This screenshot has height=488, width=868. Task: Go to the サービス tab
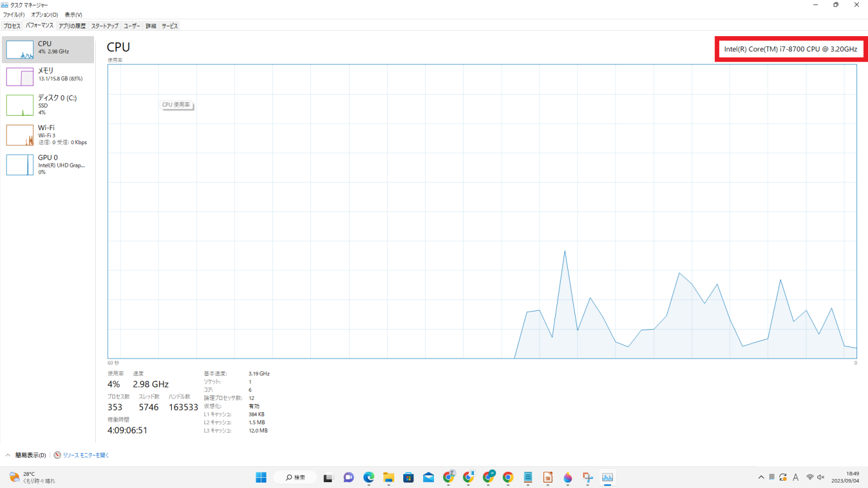point(169,26)
